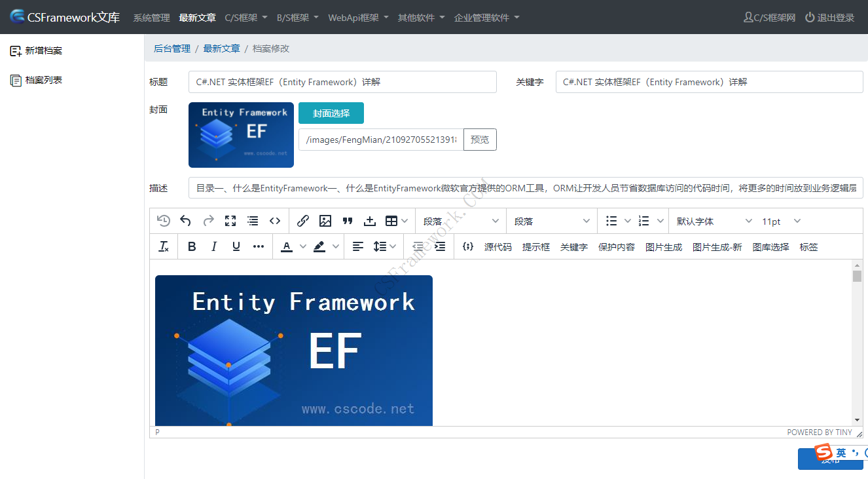The image size is (868, 479).
Task: Apply numbered list formatting
Action: pos(643,221)
